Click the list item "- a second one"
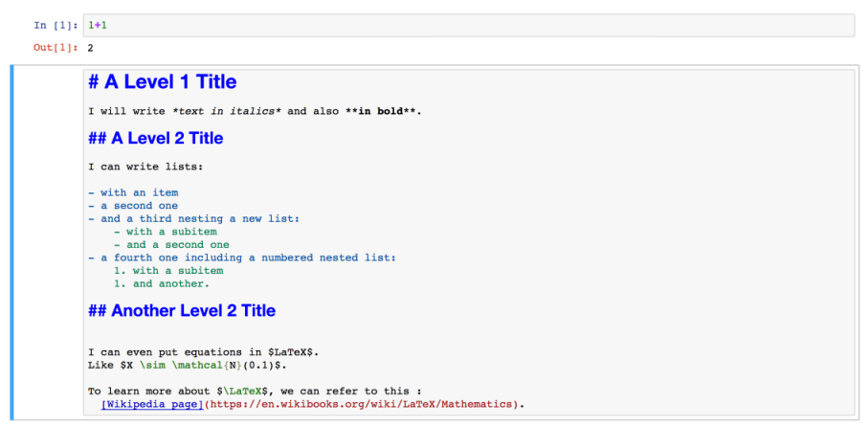The height and width of the screenshot is (426, 868). point(133,206)
